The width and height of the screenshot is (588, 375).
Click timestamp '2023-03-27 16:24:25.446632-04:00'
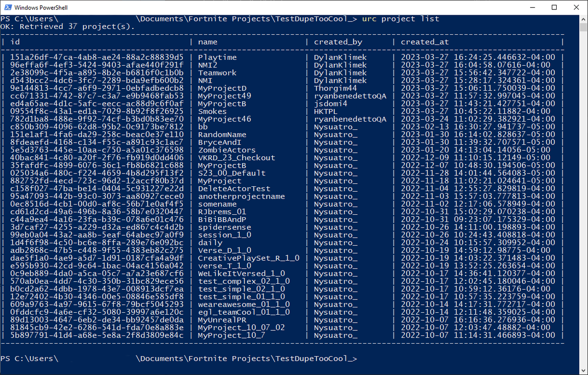point(478,57)
